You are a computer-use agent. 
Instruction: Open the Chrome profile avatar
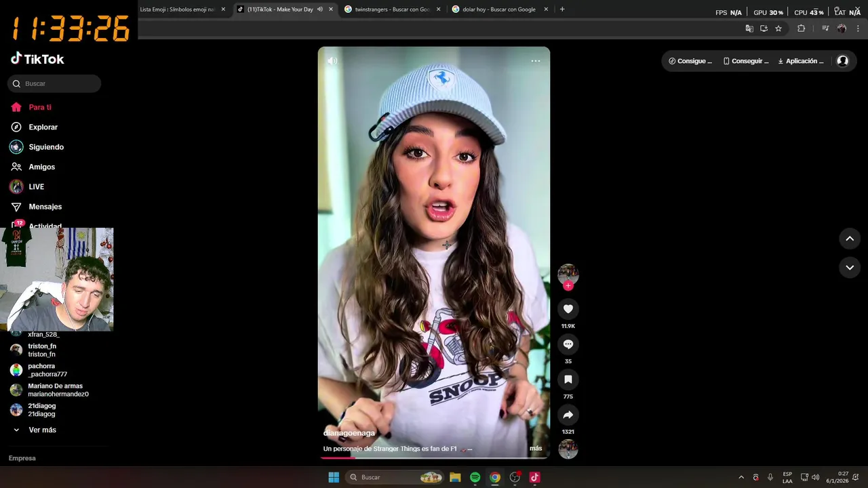click(842, 28)
